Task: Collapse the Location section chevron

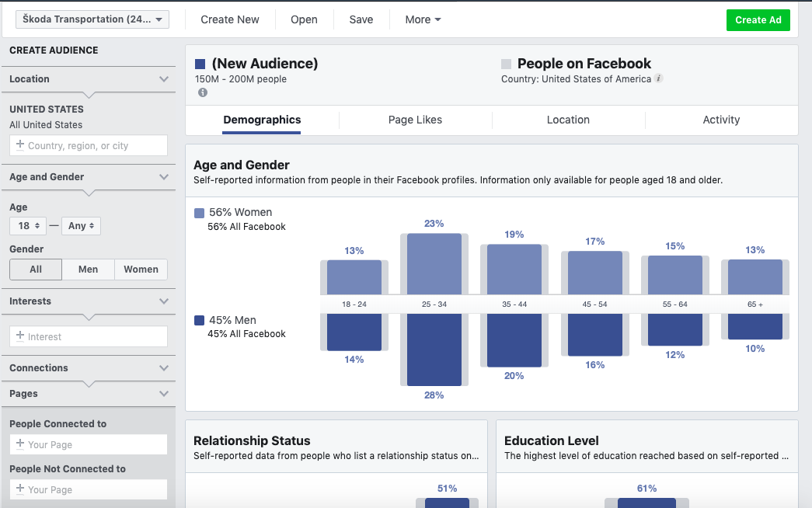Action: point(164,79)
